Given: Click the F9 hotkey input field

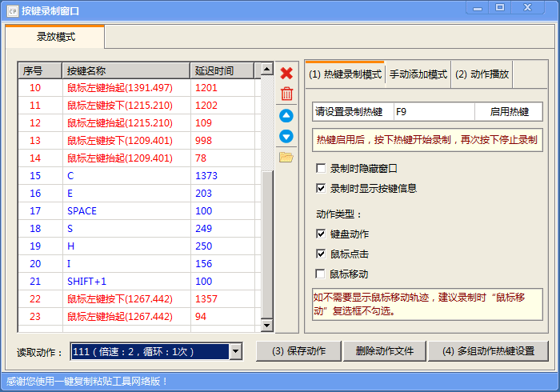Looking at the screenshot, I should (434, 112).
